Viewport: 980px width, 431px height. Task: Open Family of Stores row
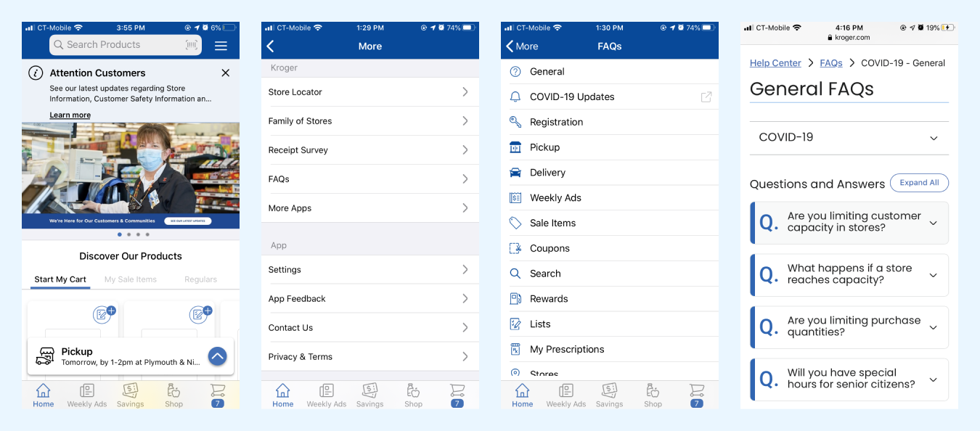click(x=370, y=121)
